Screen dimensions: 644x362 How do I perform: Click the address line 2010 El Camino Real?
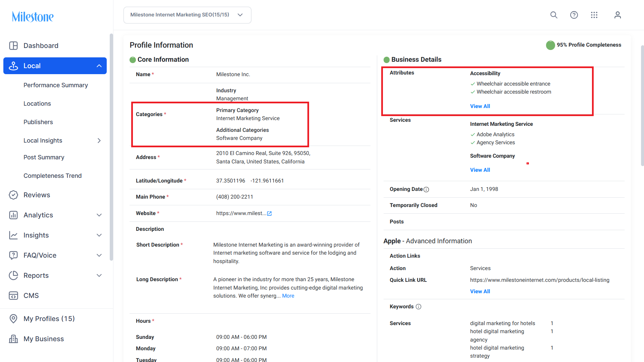click(263, 153)
